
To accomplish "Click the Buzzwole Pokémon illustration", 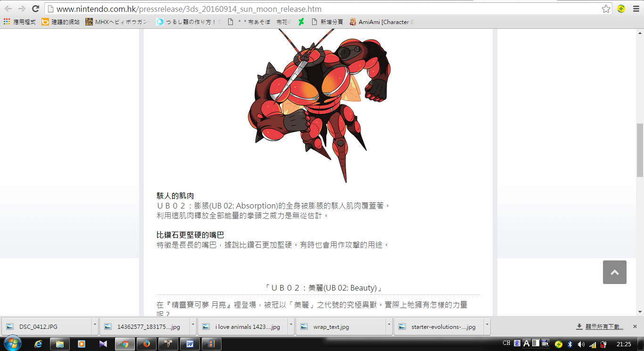I will pos(319,106).
